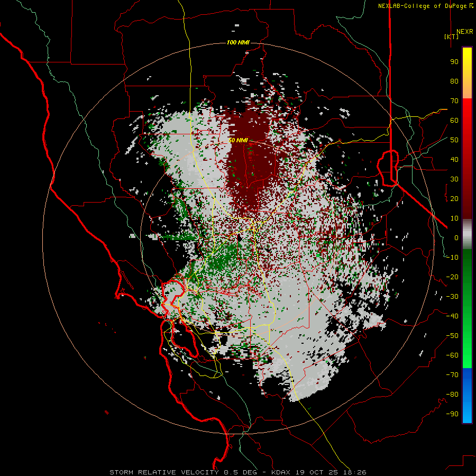This screenshot has width=476, height=476.
Task: Click the 19 OCT 25 date text
Action: point(317,472)
